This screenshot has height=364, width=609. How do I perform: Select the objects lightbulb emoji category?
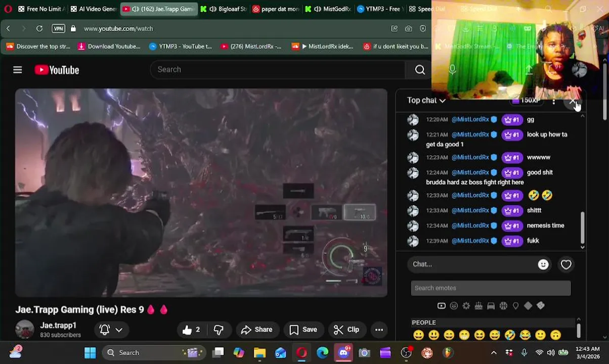click(515, 306)
